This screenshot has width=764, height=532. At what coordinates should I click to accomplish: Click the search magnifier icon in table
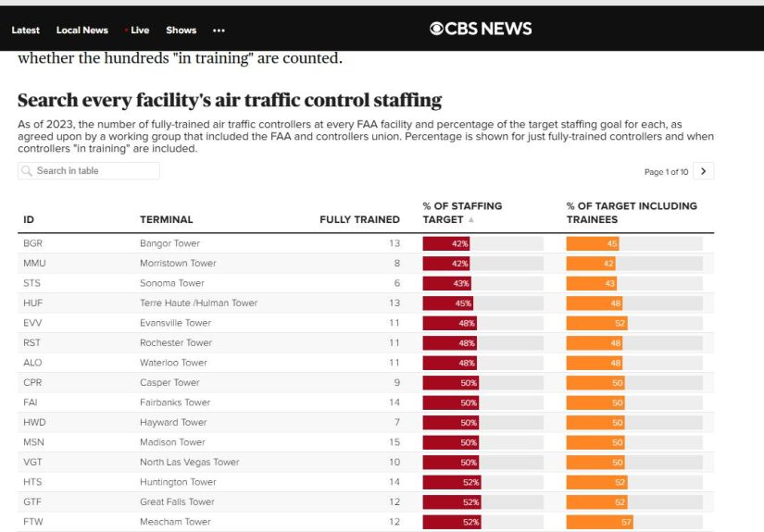click(28, 171)
